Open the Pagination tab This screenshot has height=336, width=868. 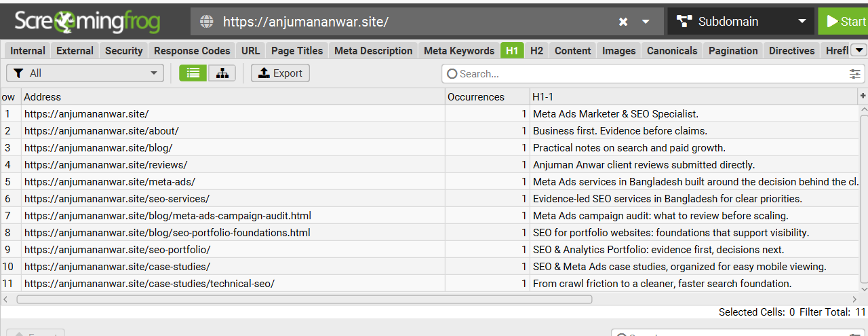click(x=733, y=50)
